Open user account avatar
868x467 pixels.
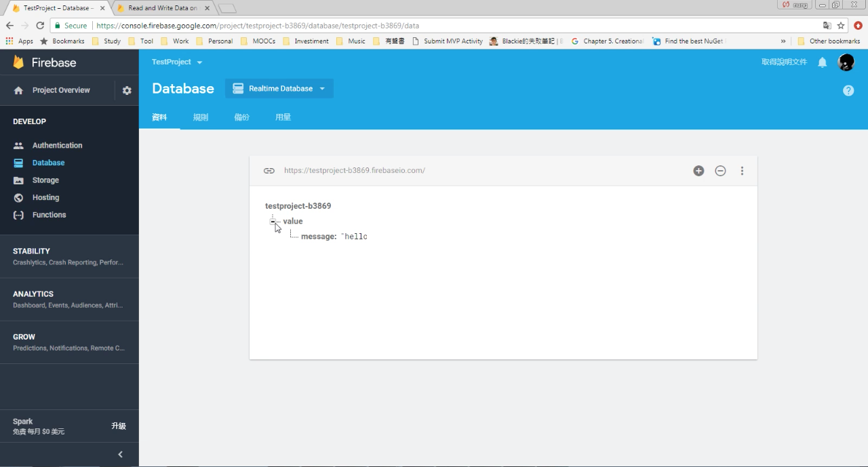pos(846,62)
